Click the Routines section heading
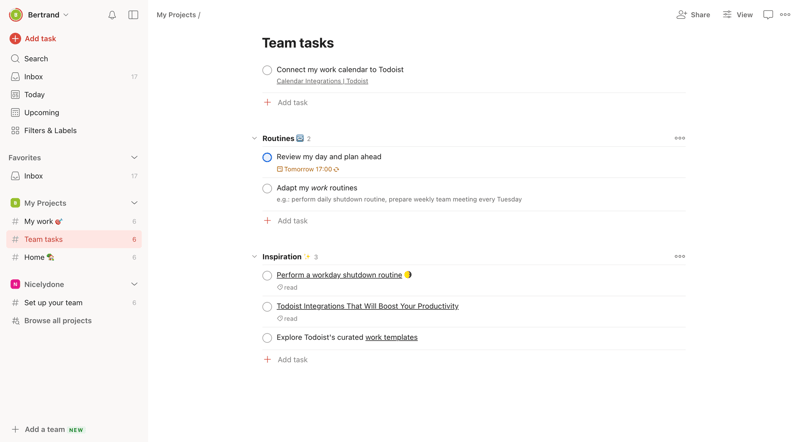800x442 pixels. pyautogui.click(x=278, y=138)
